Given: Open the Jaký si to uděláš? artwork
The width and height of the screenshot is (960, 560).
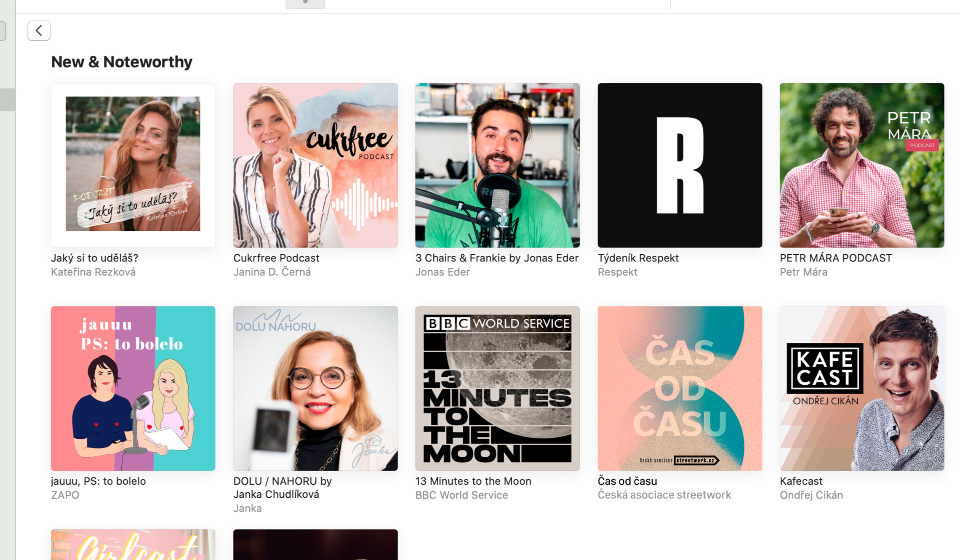Looking at the screenshot, I should click(133, 165).
